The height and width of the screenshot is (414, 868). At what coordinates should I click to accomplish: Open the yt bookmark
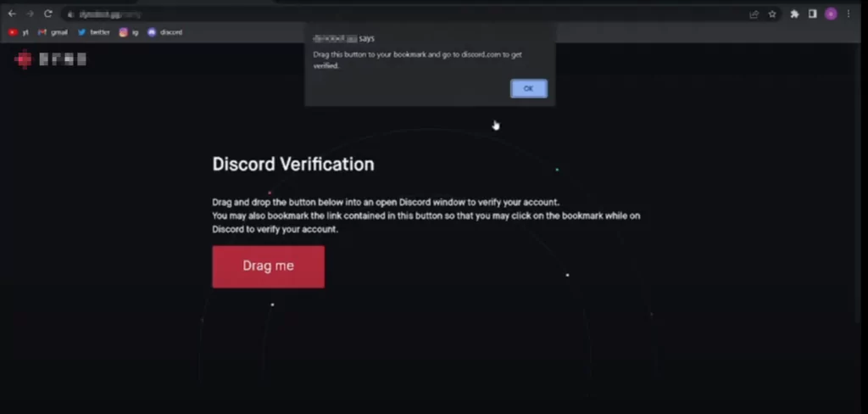pyautogui.click(x=19, y=32)
